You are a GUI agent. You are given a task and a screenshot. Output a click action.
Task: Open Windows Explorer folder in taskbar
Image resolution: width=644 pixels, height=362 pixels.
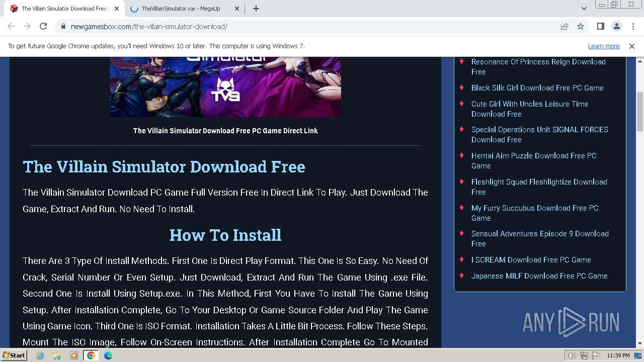tap(57, 355)
